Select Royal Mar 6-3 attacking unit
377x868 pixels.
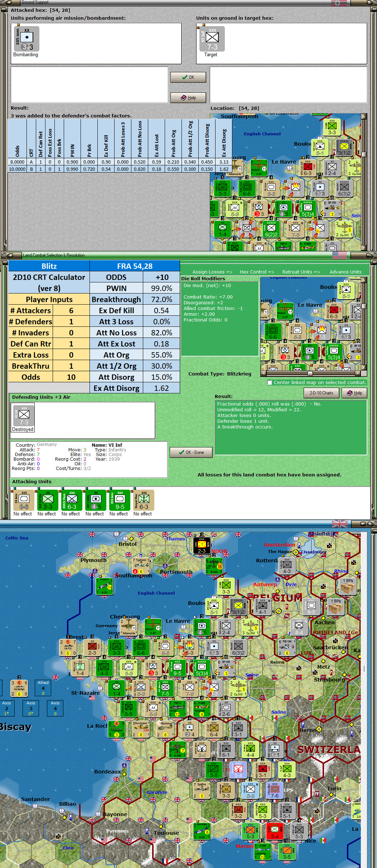click(x=144, y=500)
